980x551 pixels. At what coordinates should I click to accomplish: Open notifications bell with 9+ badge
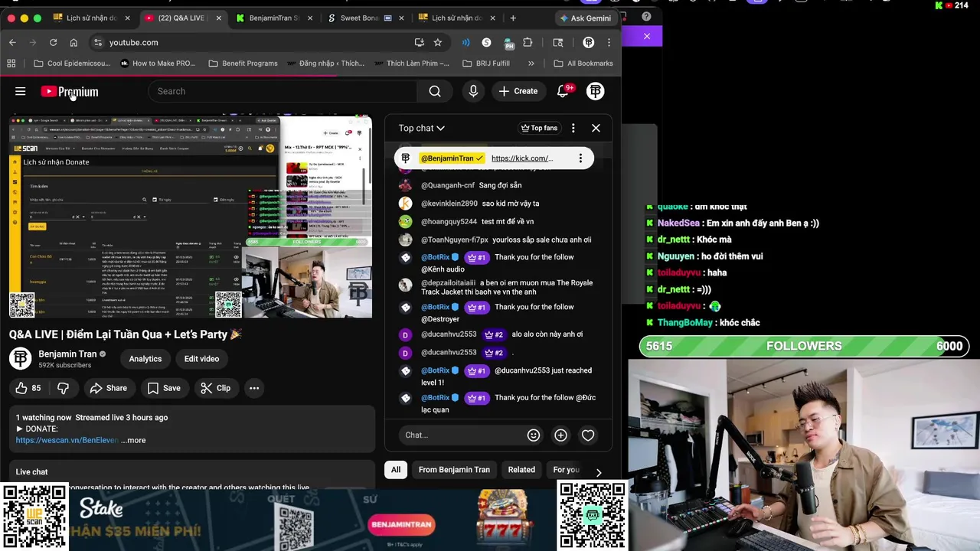tap(563, 91)
